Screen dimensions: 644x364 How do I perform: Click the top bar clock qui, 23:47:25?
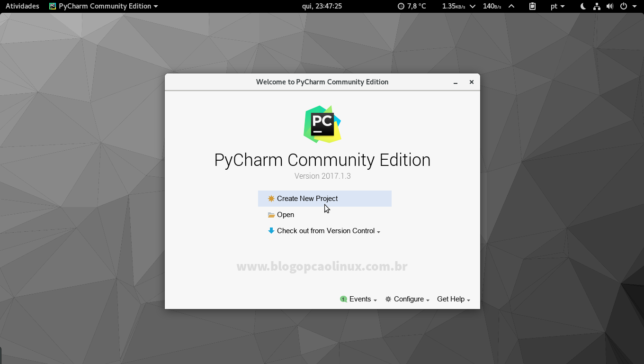pos(322,6)
